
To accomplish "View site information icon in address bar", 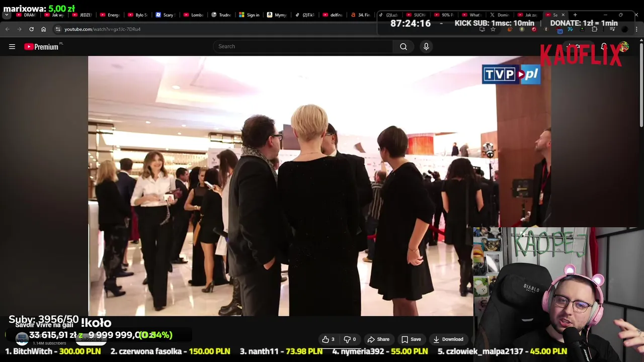I will point(58,29).
